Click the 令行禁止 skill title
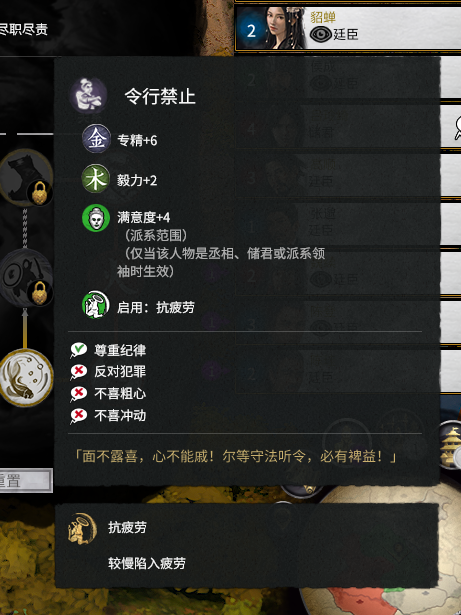461x615 pixels. tap(160, 96)
